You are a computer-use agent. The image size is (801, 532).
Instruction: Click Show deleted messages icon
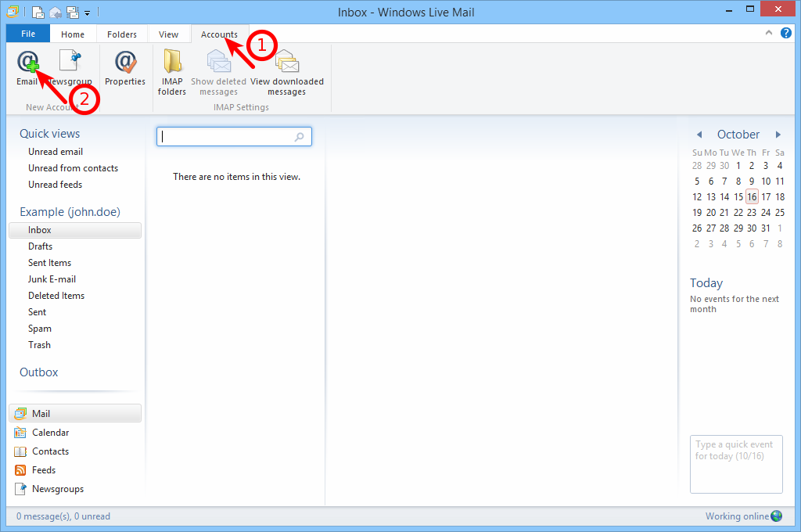[219, 61]
